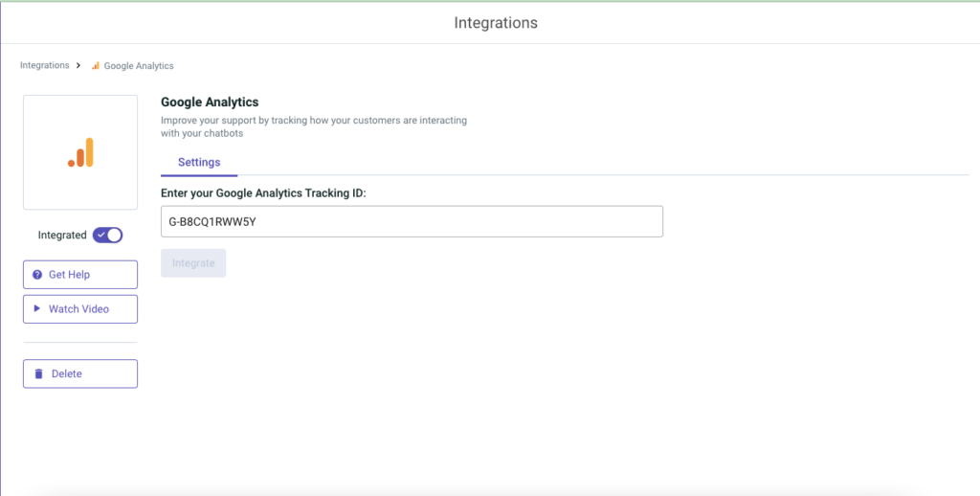Click the "Enter your Google Analytics Tracking ID:" label
This screenshot has height=496, width=980.
pyautogui.click(x=263, y=193)
